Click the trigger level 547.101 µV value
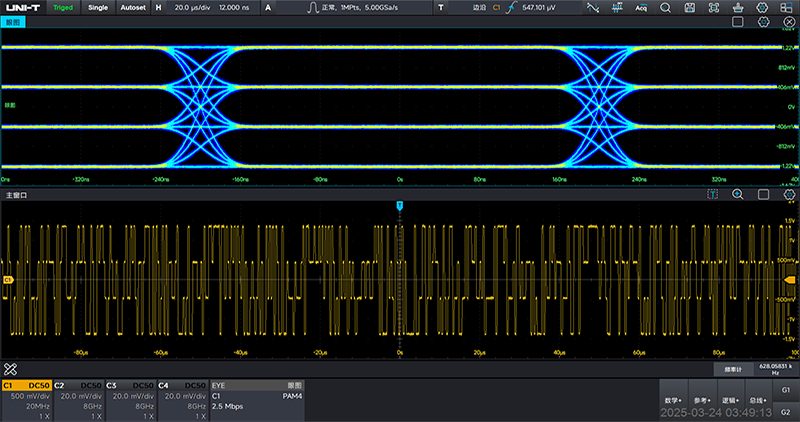800x422 pixels. point(539,8)
